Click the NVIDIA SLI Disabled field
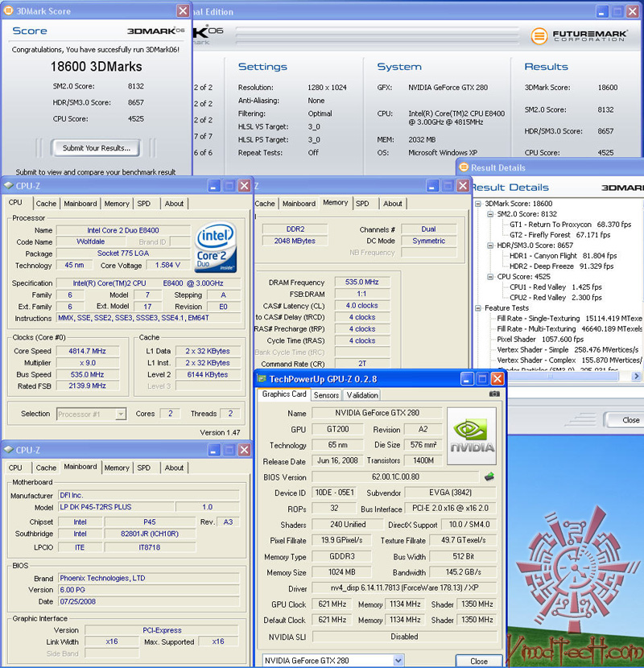The image size is (644, 668). coord(404,637)
